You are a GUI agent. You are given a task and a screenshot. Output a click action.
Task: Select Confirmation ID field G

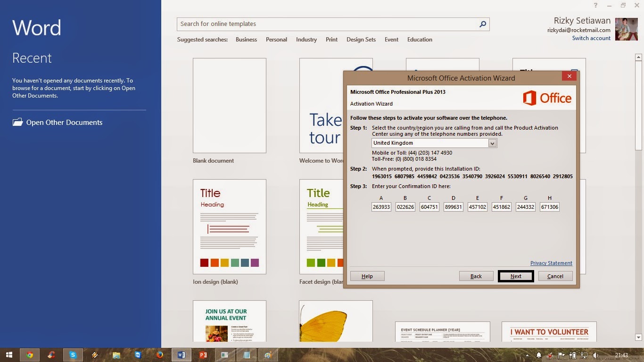tap(525, 207)
